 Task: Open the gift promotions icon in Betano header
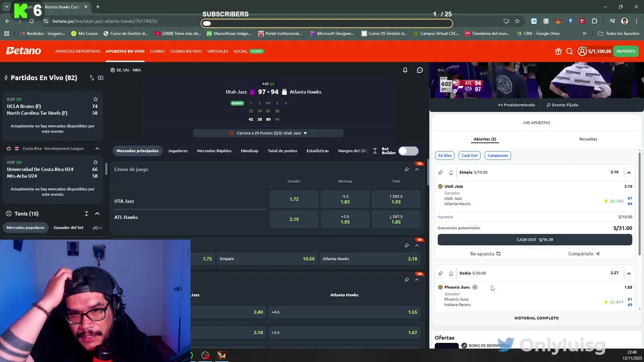(x=558, y=51)
